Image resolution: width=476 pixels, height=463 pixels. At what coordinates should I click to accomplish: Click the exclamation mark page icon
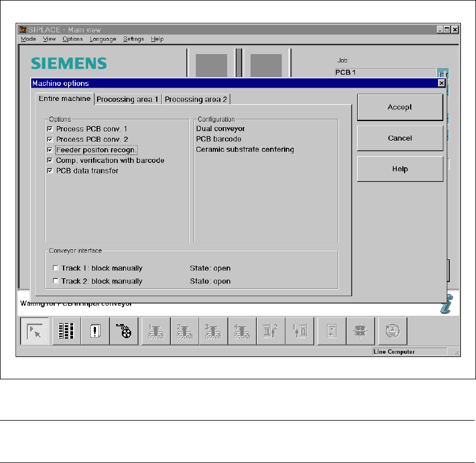95,331
